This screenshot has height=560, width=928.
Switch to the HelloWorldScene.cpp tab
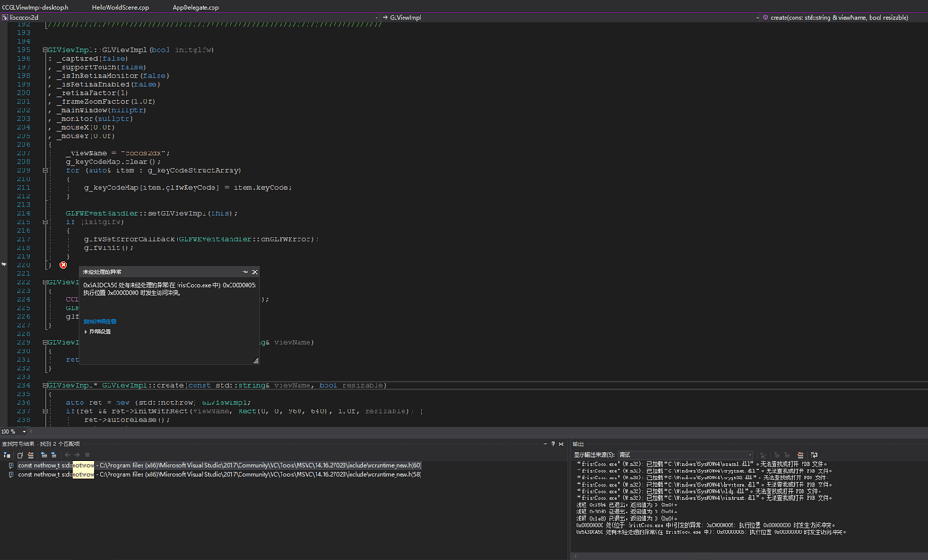[121, 7]
